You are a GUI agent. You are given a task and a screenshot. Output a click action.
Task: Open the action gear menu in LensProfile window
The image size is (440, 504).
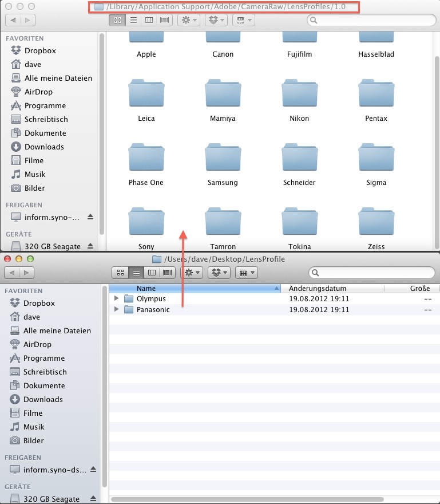coord(192,273)
